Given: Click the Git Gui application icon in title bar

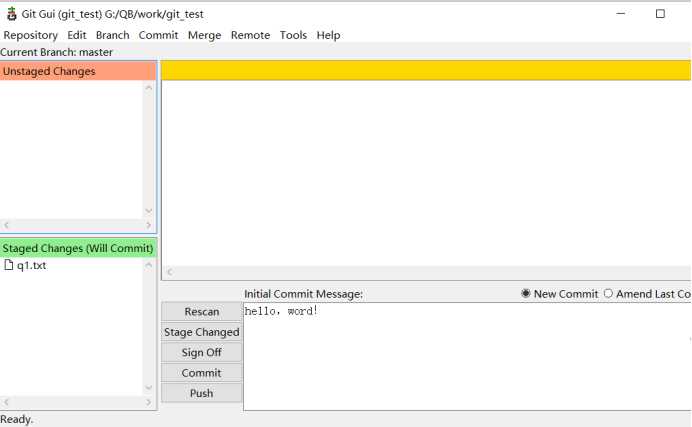Looking at the screenshot, I should pyautogui.click(x=11, y=14).
